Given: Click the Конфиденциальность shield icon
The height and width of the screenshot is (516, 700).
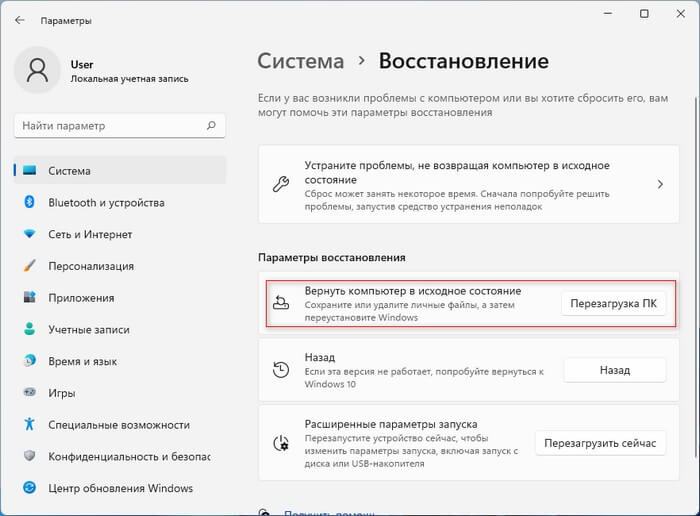Looking at the screenshot, I should (x=29, y=456).
